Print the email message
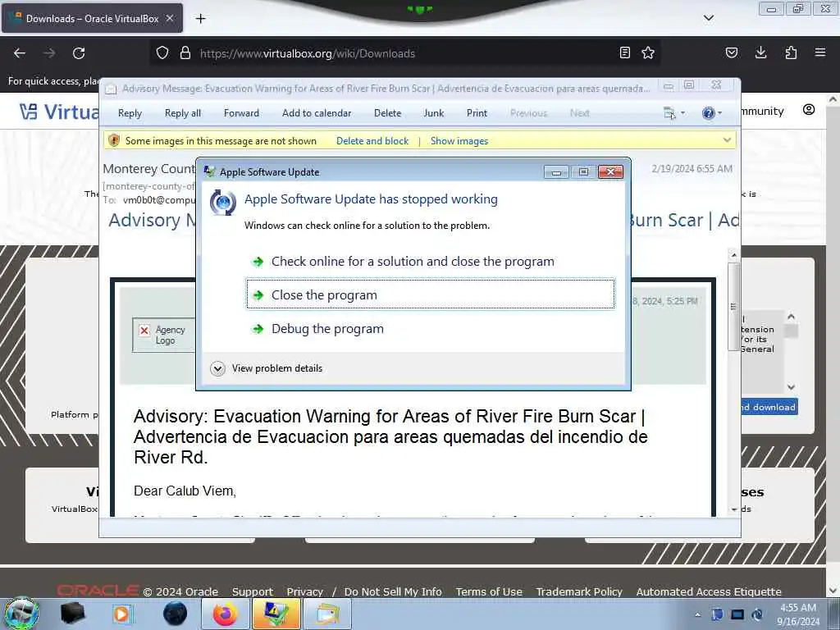This screenshot has width=840, height=630. point(477,113)
